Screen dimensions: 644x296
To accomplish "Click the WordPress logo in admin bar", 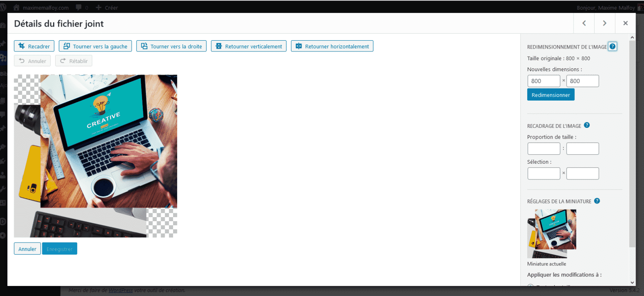I will click(3, 7).
